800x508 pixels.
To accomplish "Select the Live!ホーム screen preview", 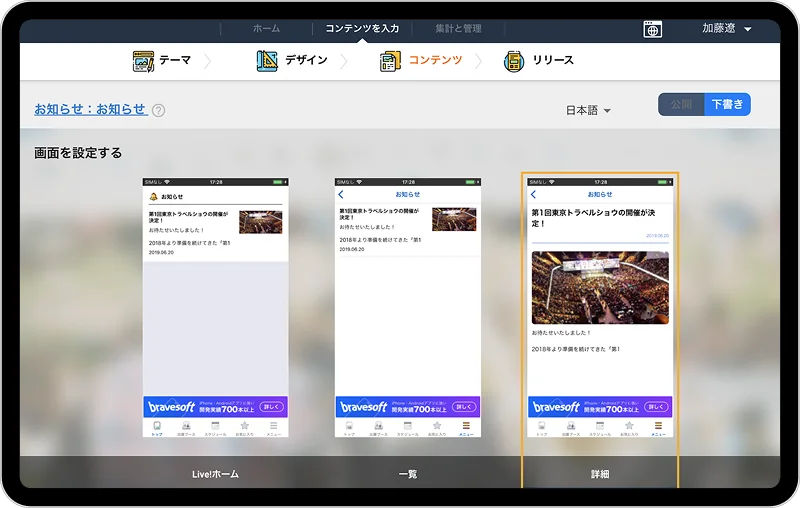I will click(x=215, y=307).
